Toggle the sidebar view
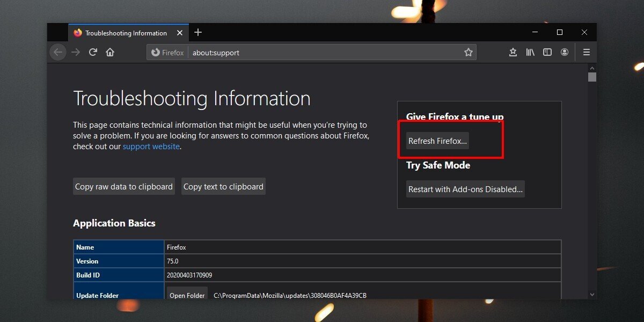This screenshot has width=644, height=322. [547, 52]
